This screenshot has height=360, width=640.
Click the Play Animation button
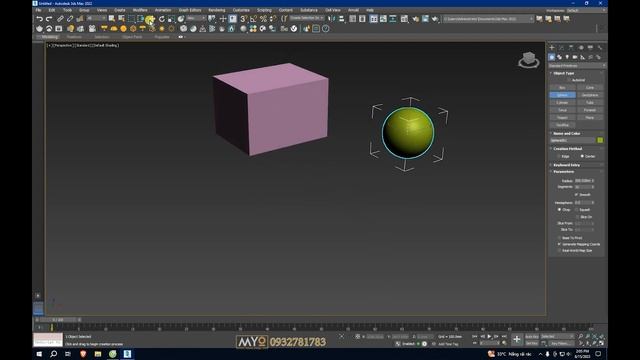[x=489, y=337]
